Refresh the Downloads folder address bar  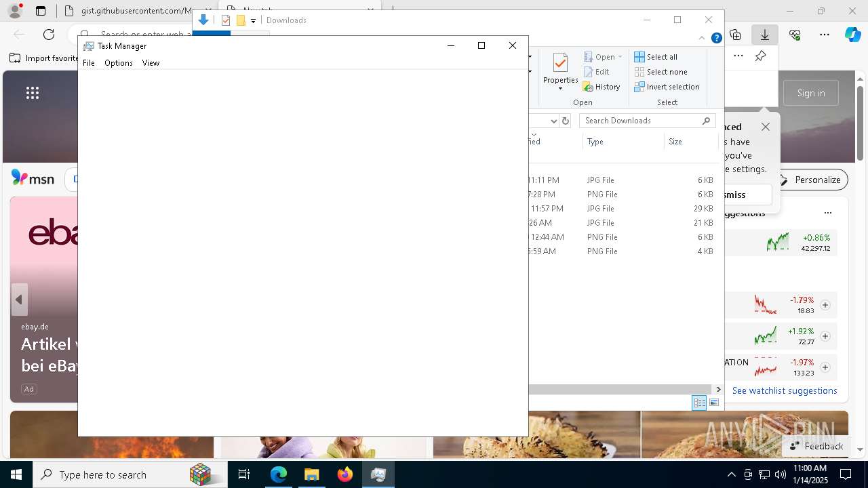[x=566, y=121]
